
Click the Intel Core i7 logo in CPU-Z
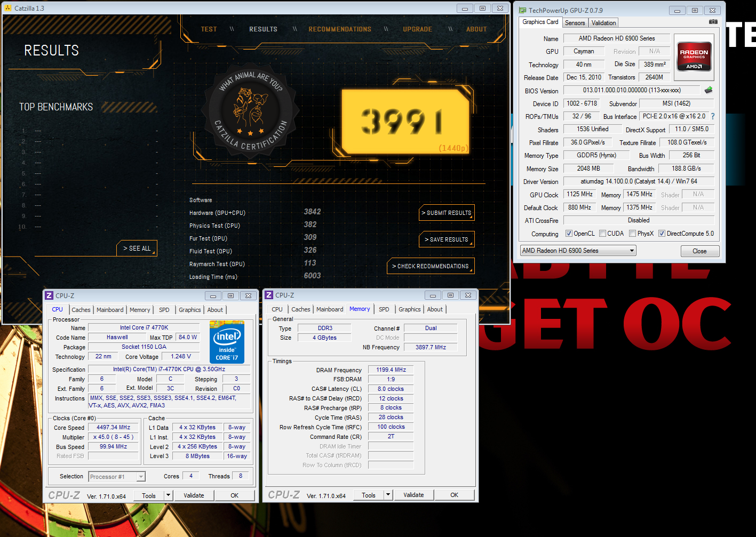pos(227,342)
